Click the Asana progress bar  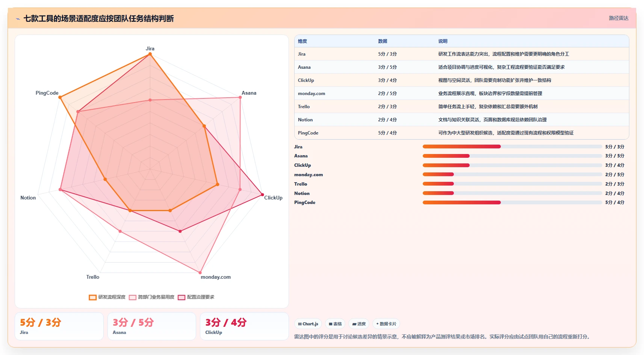coord(512,156)
